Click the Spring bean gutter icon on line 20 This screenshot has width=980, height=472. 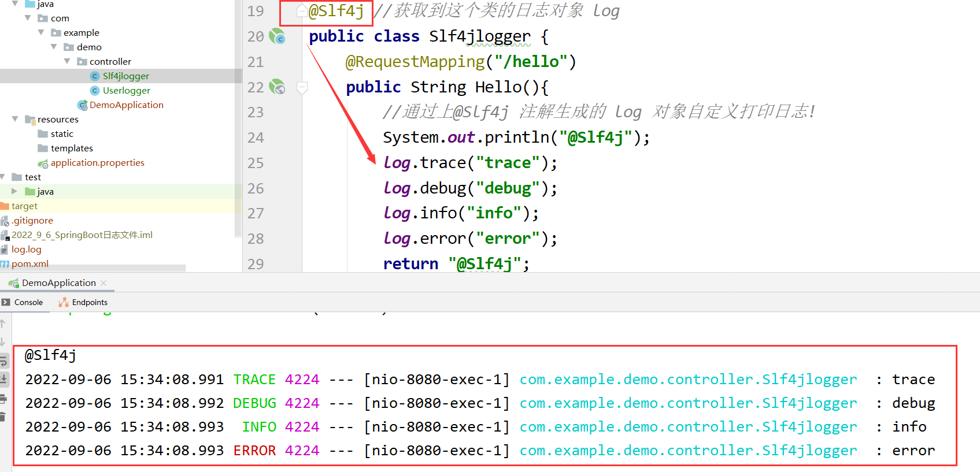278,36
